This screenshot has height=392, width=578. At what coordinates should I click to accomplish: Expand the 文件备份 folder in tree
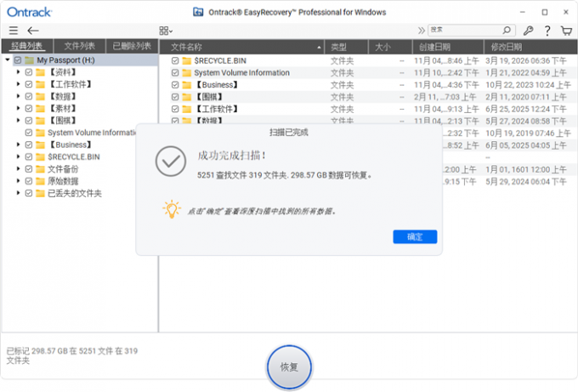(18, 169)
